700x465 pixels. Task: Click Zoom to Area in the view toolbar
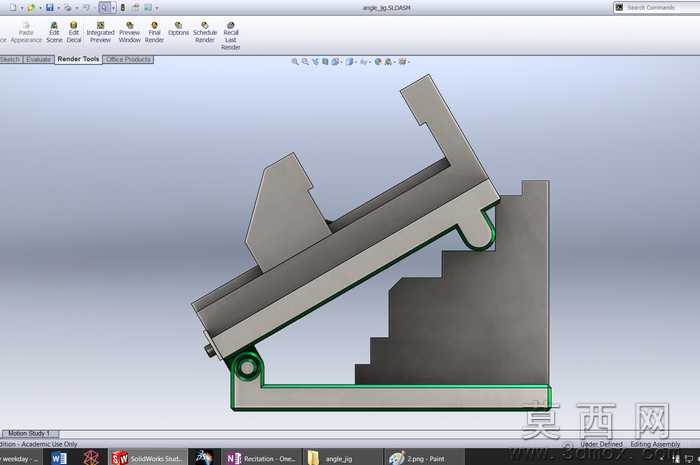click(305, 62)
